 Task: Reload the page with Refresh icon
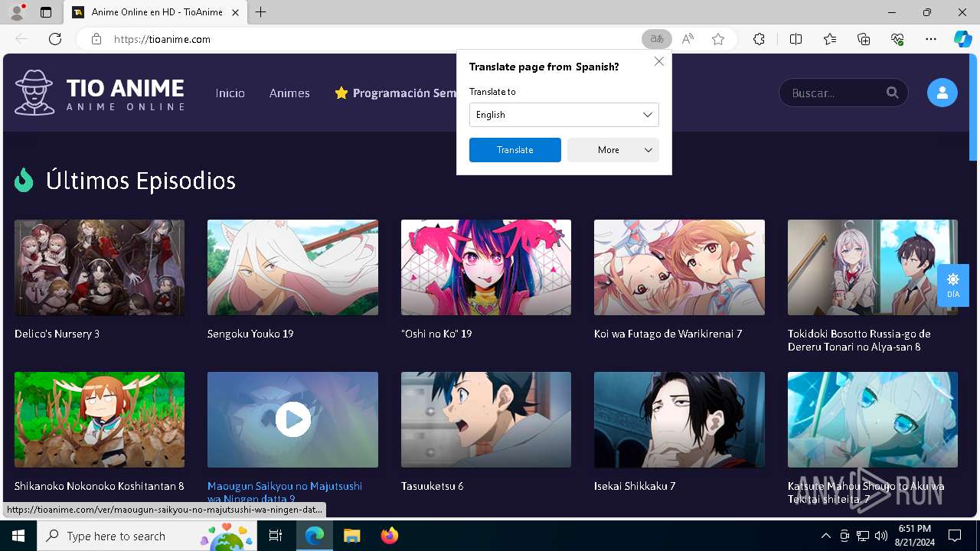tap(55, 39)
